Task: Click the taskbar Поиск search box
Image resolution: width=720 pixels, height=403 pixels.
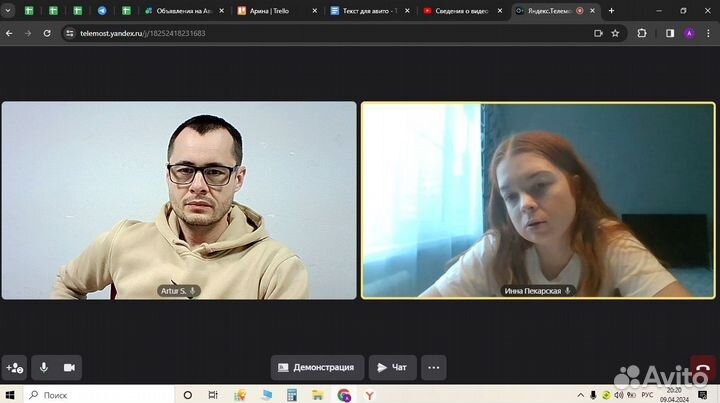Action: (99, 395)
